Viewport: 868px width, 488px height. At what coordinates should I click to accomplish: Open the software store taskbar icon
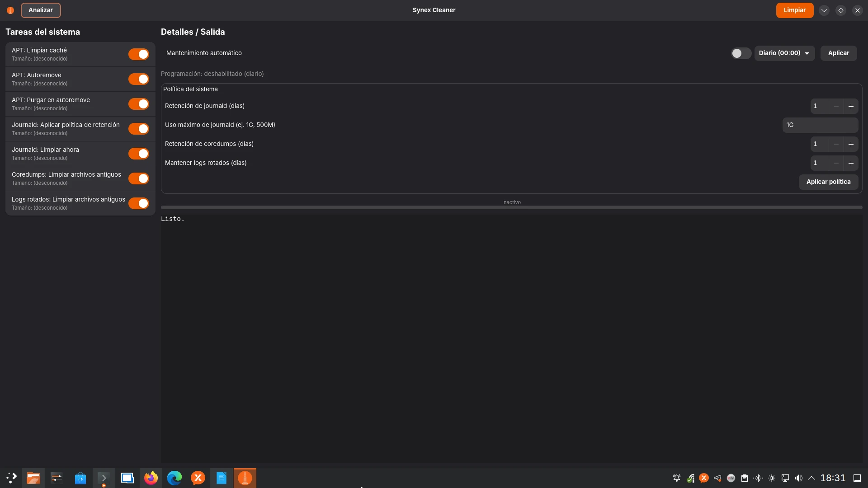pyautogui.click(x=80, y=478)
